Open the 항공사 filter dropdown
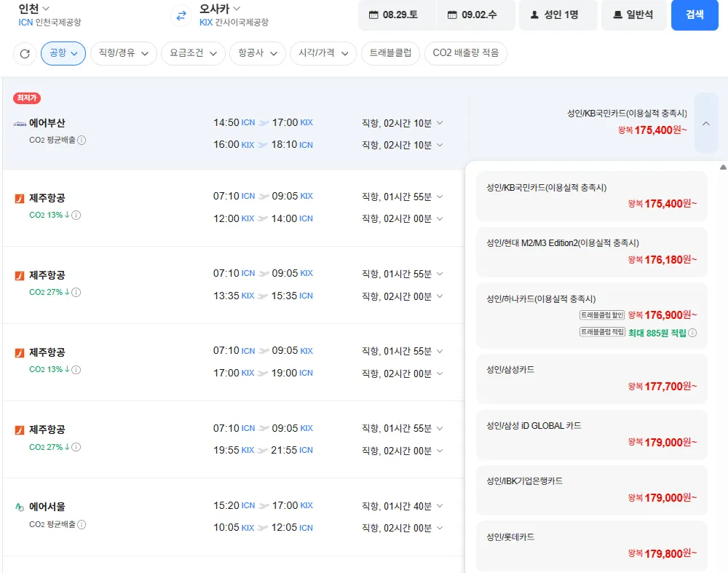728x573 pixels. click(x=258, y=53)
